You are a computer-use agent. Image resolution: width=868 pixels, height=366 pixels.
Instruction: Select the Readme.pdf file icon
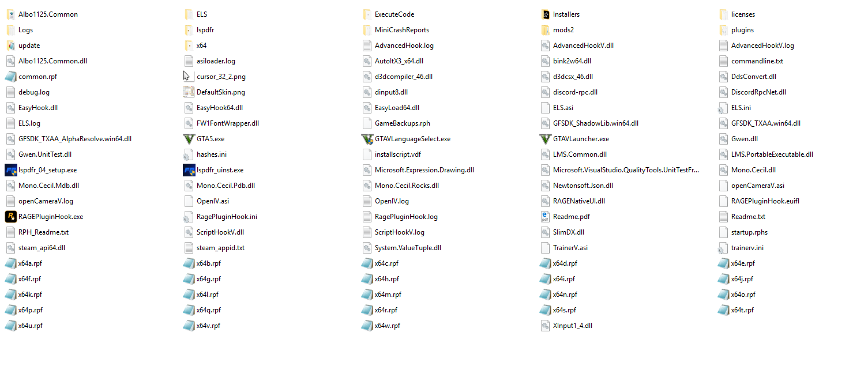click(x=546, y=217)
